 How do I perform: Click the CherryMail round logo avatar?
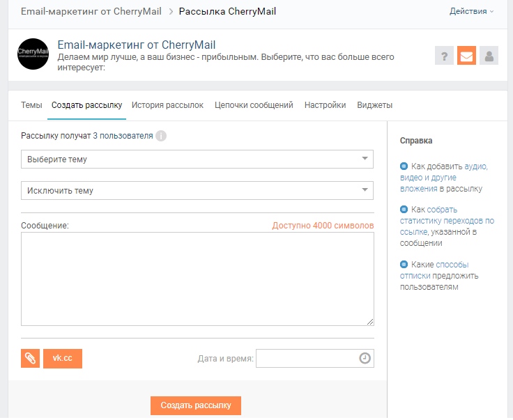tap(33, 54)
